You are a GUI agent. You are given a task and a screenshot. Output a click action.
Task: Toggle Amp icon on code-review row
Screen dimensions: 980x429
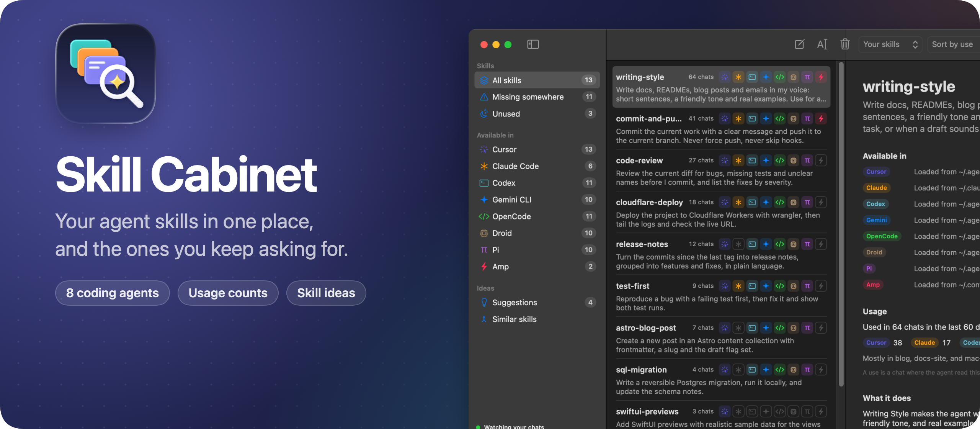click(x=821, y=160)
